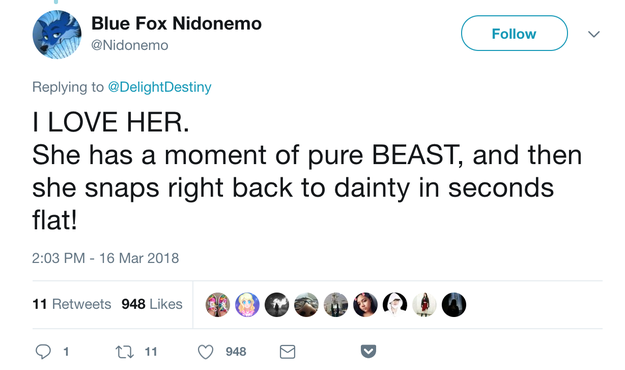This screenshot has width=625, height=370.
Task: Follow Blue Fox Nidonemo
Action: [x=514, y=33]
